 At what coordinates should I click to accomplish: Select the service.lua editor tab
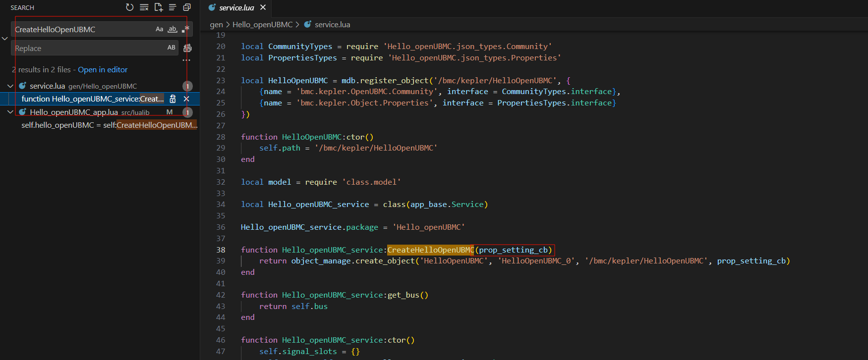tap(236, 7)
